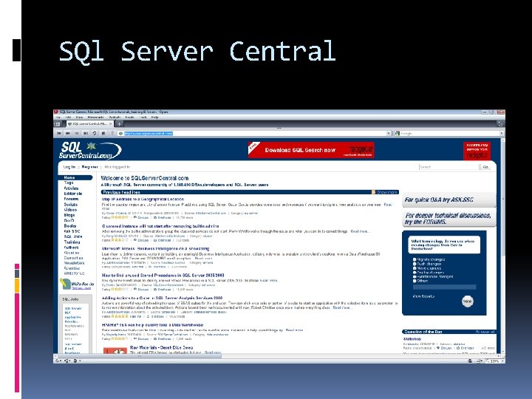Click the Home toolbar icon
The height and width of the screenshot is (399, 532).
[x=103, y=133]
